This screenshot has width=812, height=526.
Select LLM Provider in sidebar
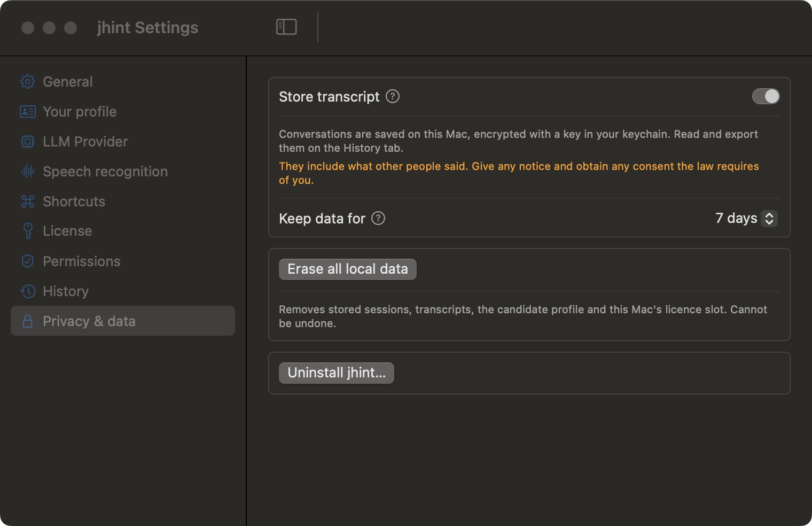[x=123, y=142]
